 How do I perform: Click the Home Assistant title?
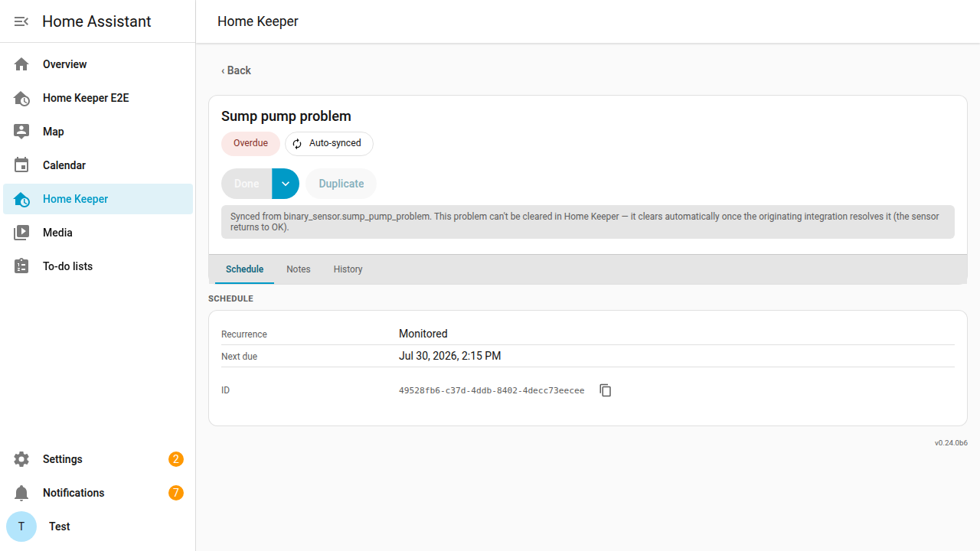click(96, 21)
